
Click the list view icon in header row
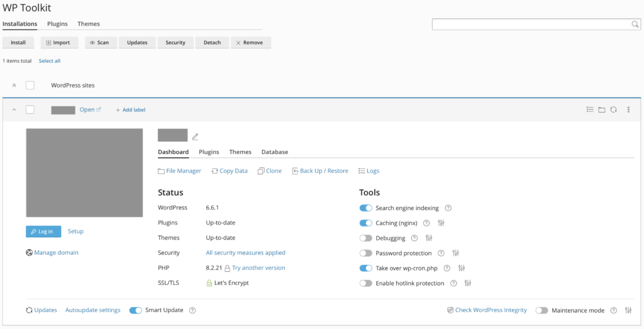coord(589,109)
